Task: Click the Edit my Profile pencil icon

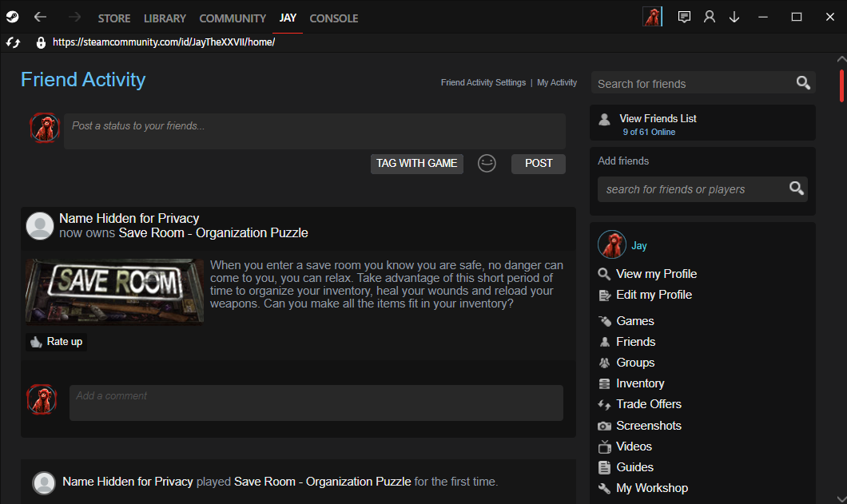Action: coord(604,296)
